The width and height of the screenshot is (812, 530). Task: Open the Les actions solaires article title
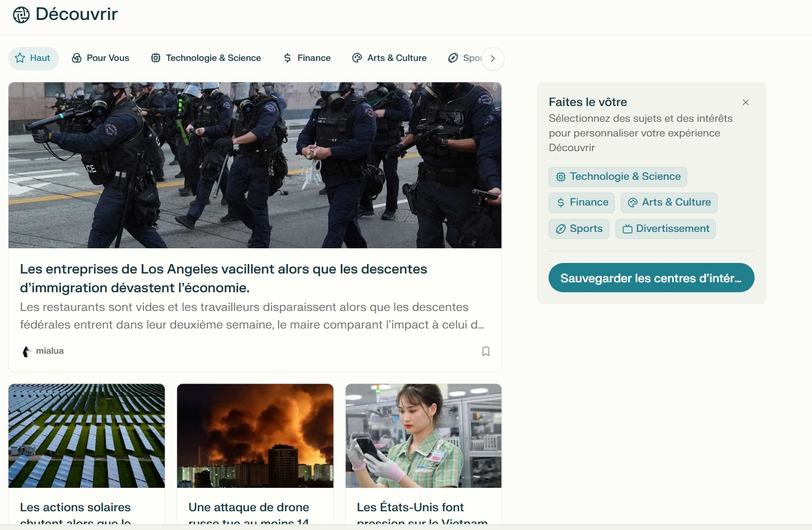tap(76, 514)
